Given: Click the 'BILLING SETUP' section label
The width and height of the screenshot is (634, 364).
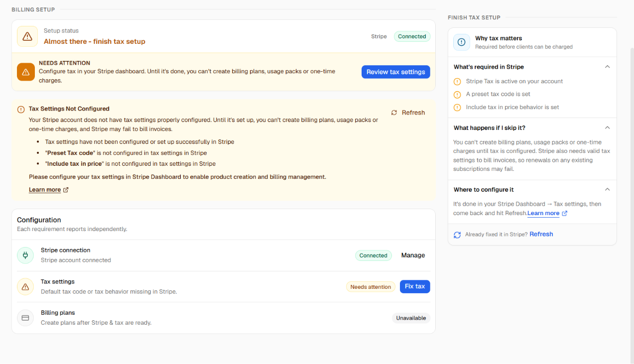Looking at the screenshot, I should point(33,9).
